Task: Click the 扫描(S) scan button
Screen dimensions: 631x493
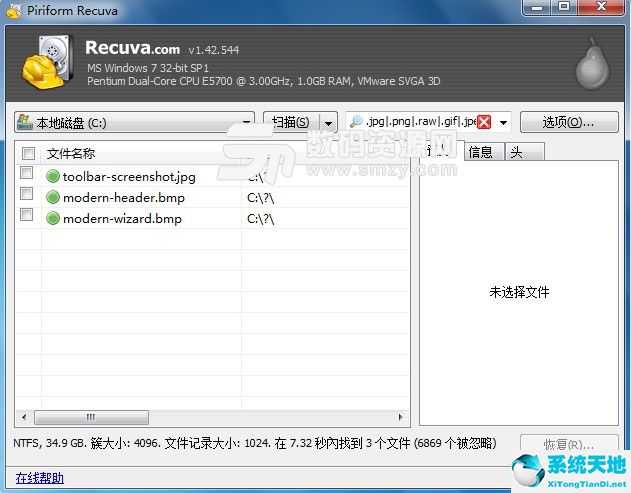Action: click(x=291, y=122)
